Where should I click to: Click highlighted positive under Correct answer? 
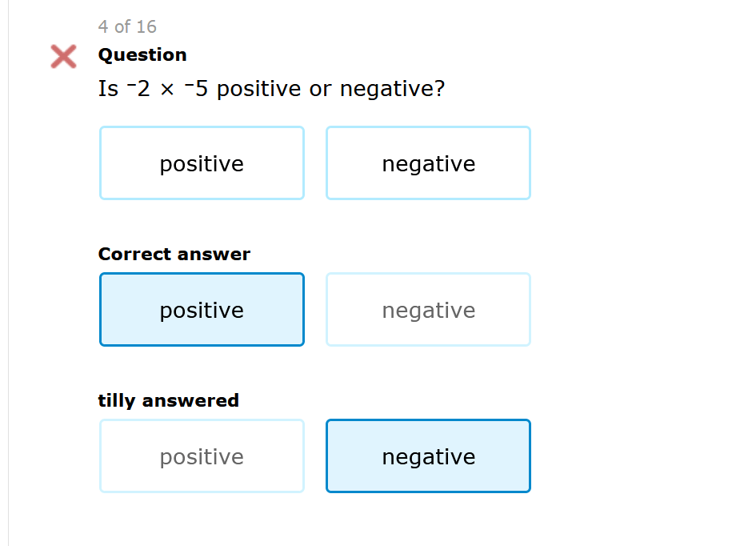[x=202, y=310]
